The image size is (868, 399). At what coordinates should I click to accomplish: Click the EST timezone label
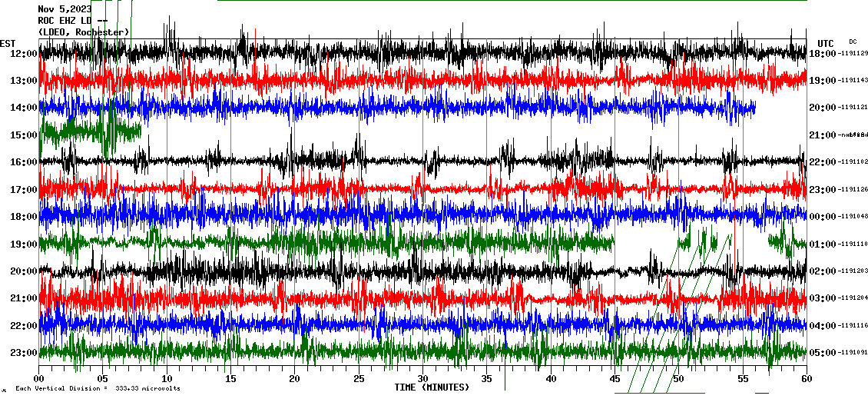(x=8, y=43)
